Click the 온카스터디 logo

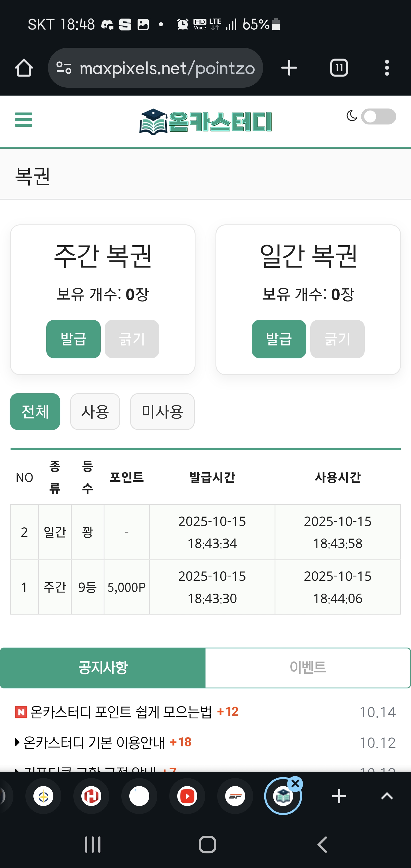pyautogui.click(x=205, y=122)
